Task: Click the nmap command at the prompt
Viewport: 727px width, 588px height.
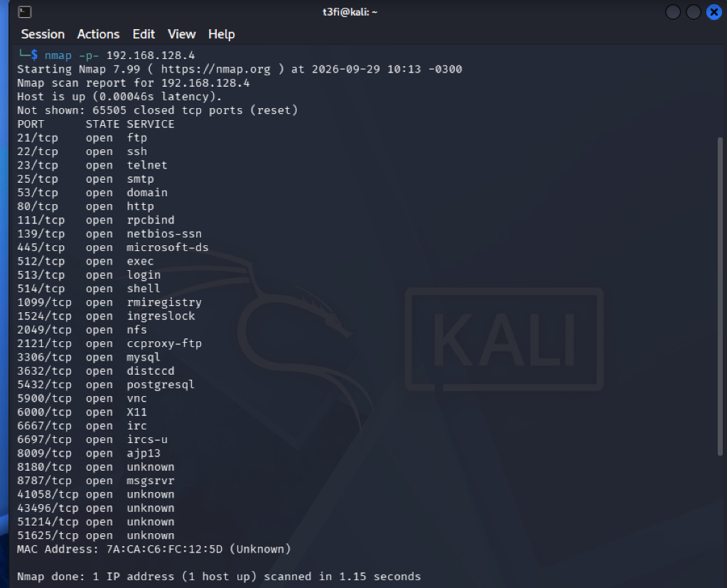Action: [58, 55]
